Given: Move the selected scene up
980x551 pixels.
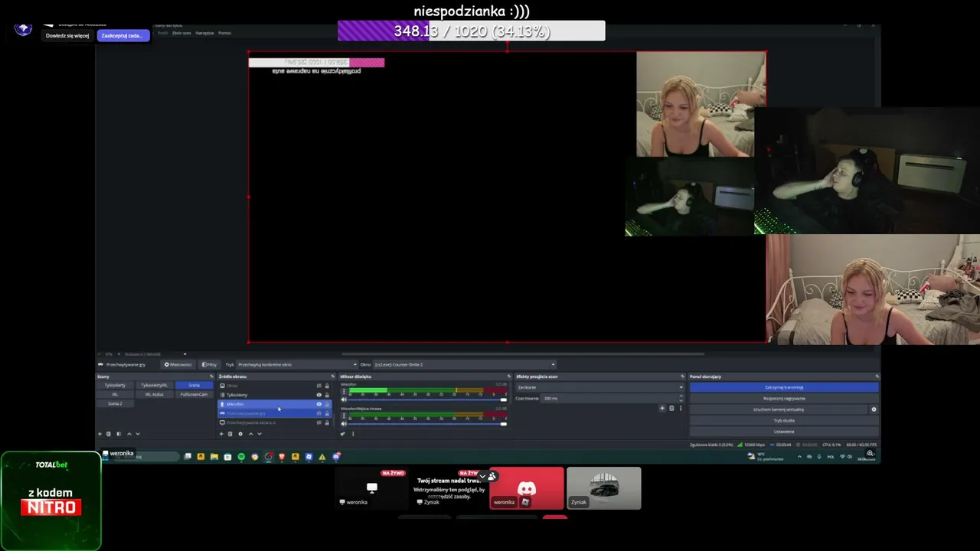Looking at the screenshot, I should click(x=129, y=434).
